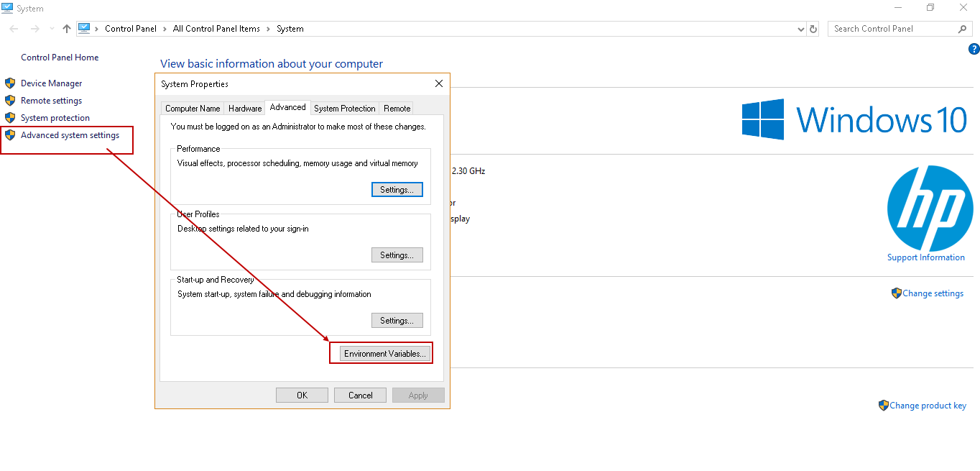
Task: Click the up arrow navigation icon
Action: pyautogui.click(x=67, y=29)
